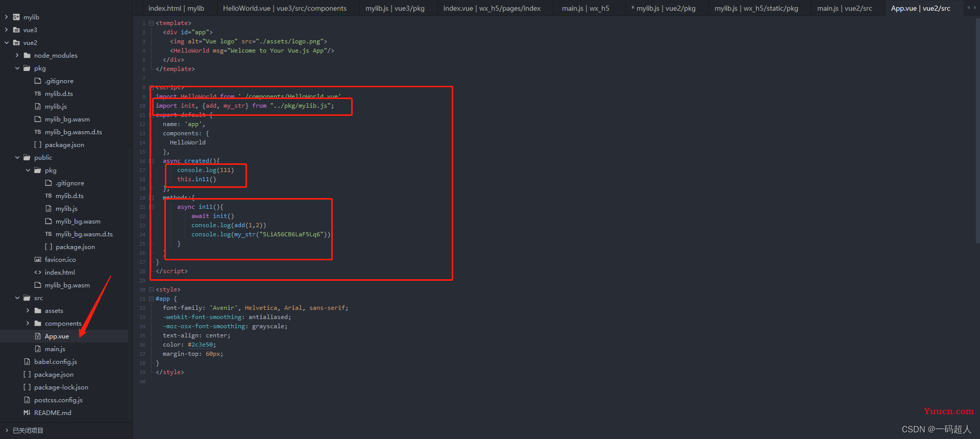
Task: Expand the mylib project
Action: coord(7,17)
